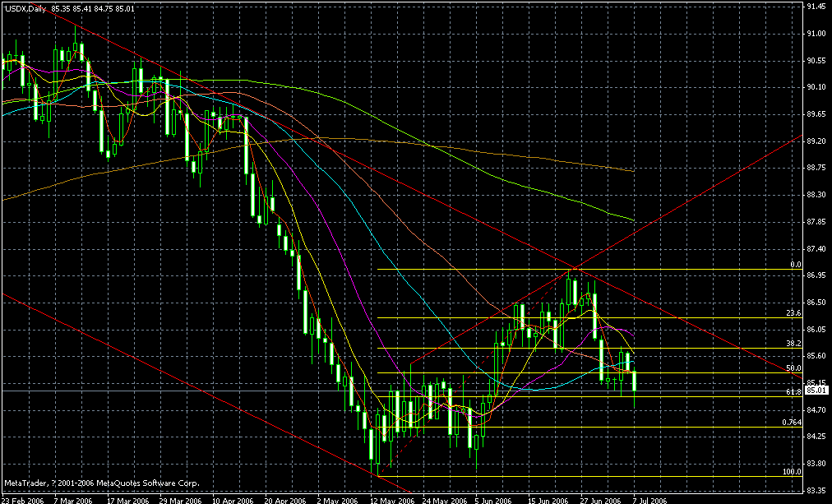Click the 86.05 price axis label

816,330
